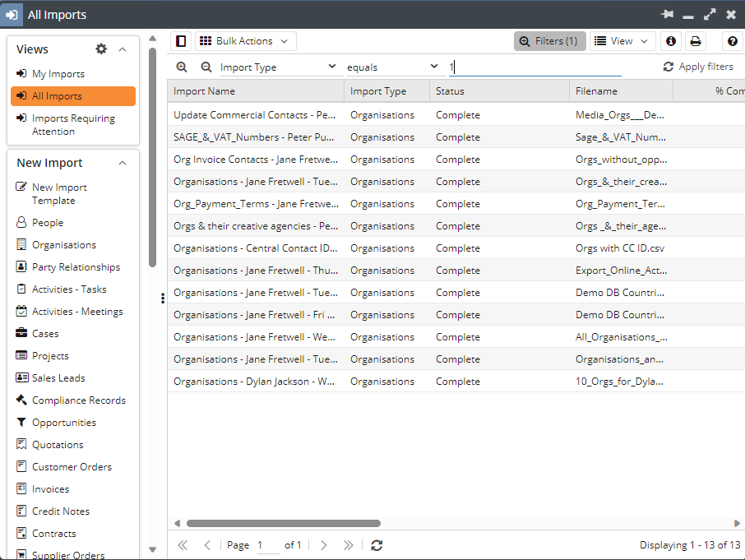
Task: Click the Activities - Meetings calendar icon
Action: click(21, 311)
